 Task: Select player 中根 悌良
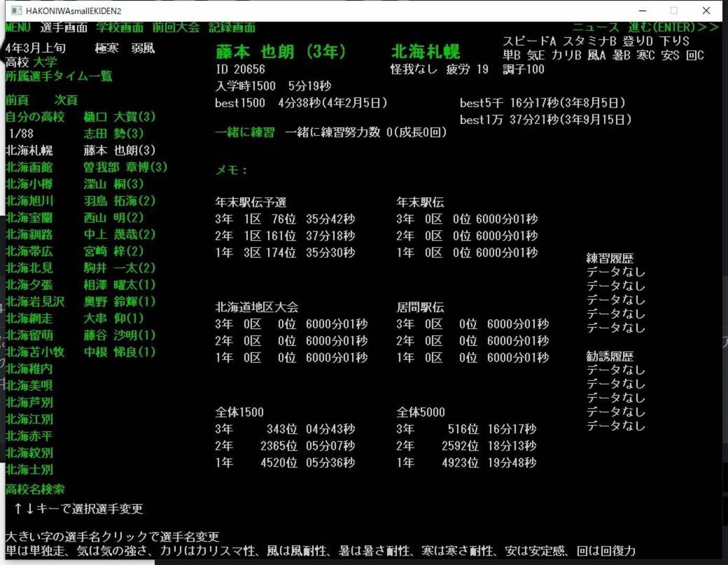[118, 352]
